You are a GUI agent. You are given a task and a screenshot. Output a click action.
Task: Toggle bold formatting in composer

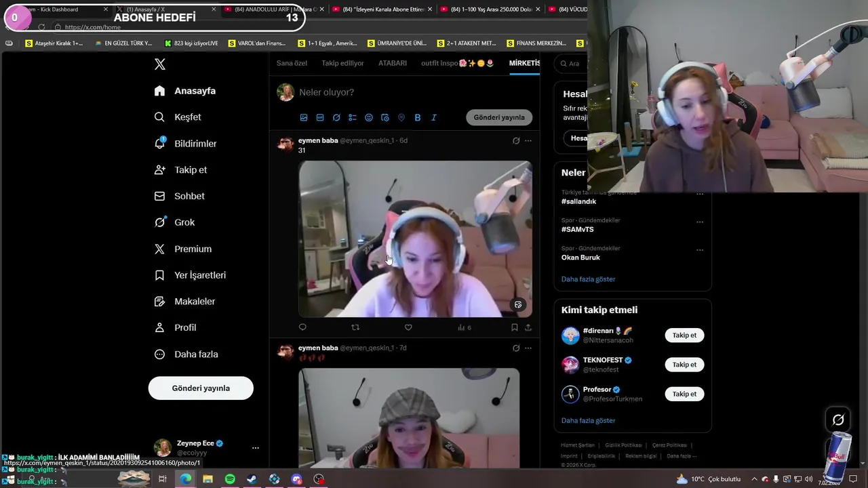(418, 117)
